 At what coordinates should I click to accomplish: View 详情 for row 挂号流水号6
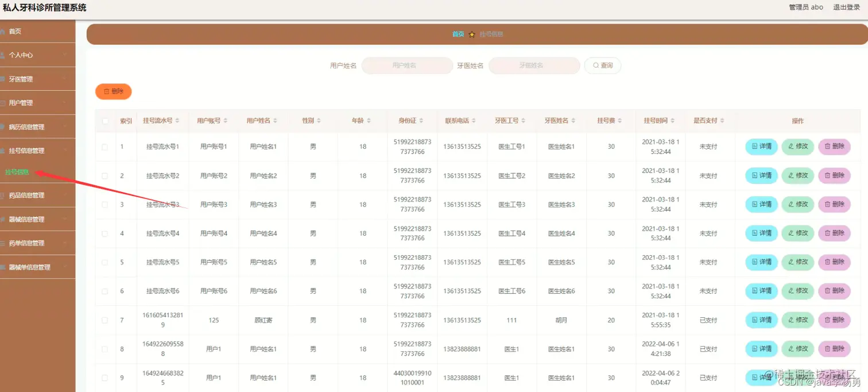coord(761,291)
